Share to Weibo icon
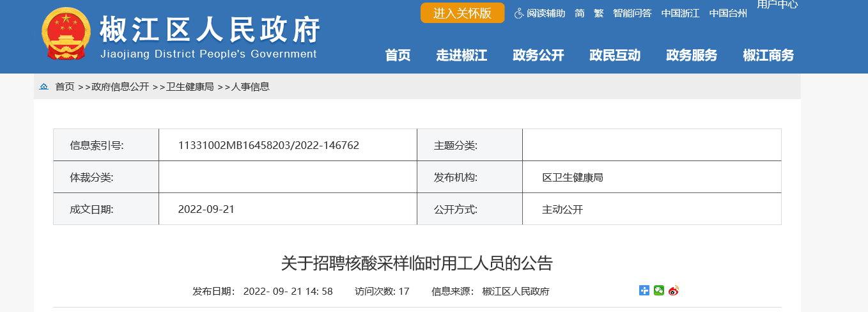The width and height of the screenshot is (868, 312). (x=674, y=290)
